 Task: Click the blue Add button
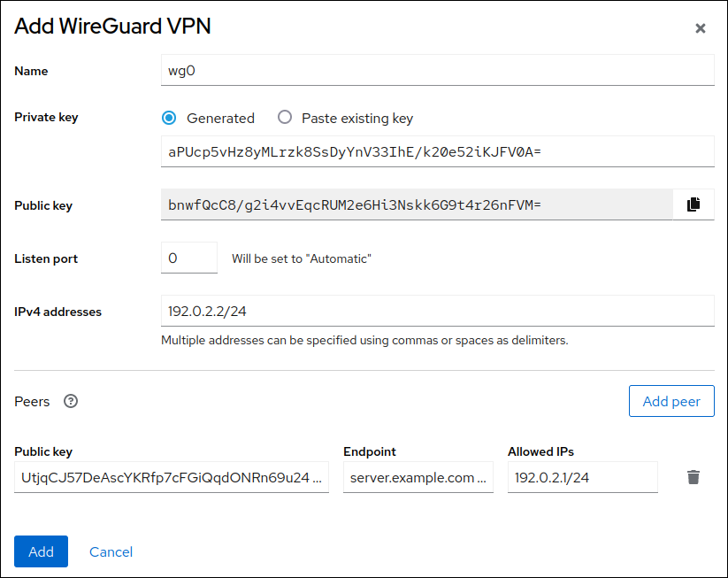tap(41, 551)
